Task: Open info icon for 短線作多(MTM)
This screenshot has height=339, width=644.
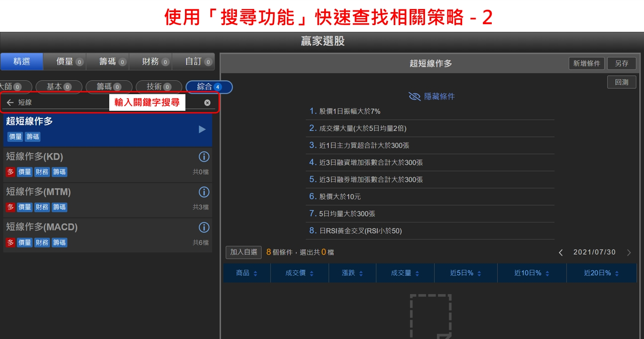Action: click(x=204, y=192)
